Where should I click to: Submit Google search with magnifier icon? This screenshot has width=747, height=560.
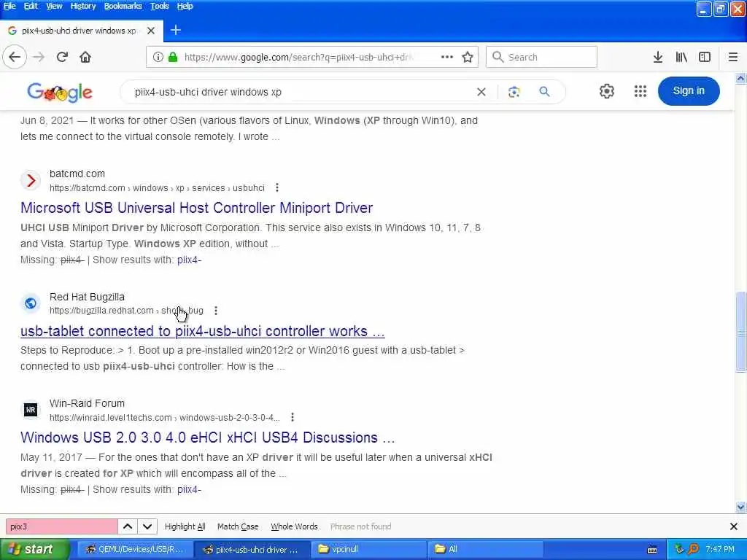[x=544, y=91]
